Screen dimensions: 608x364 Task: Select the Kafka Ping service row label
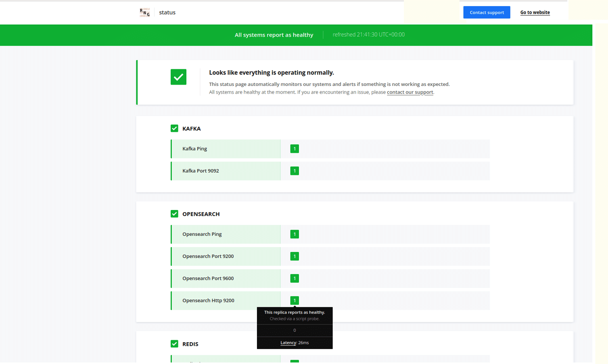pyautogui.click(x=194, y=149)
